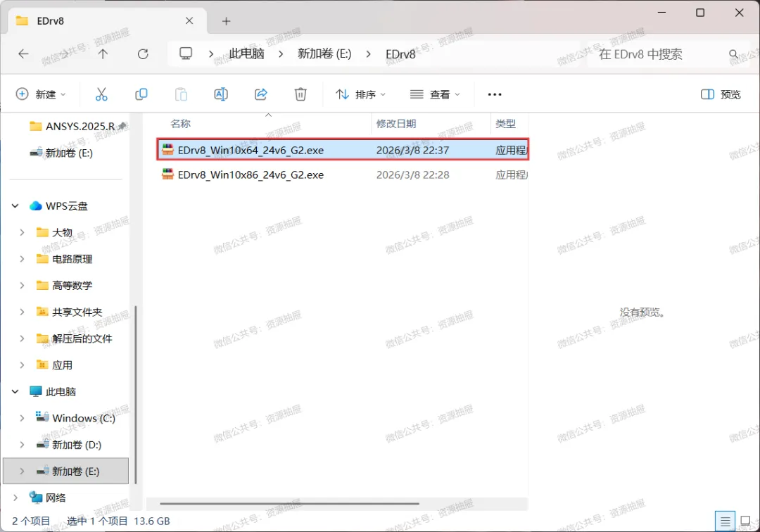Image resolution: width=760 pixels, height=532 pixels.
Task: Click the navigation pane vertical scrollbar
Action: click(136, 394)
